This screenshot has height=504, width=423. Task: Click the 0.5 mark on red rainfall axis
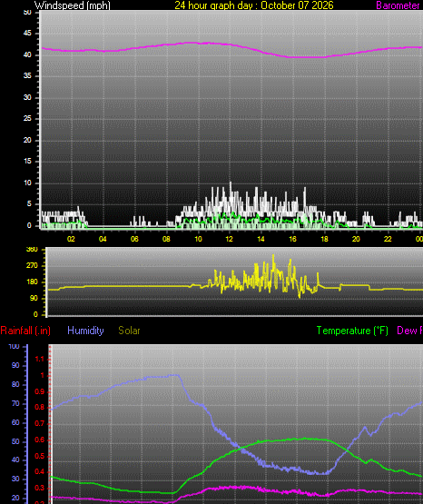coord(40,456)
